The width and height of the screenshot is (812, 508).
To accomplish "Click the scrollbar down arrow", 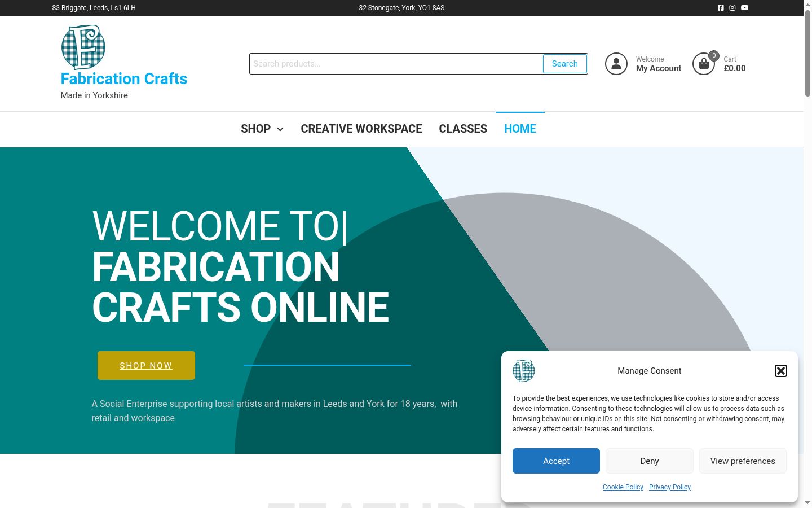I will 807,502.
